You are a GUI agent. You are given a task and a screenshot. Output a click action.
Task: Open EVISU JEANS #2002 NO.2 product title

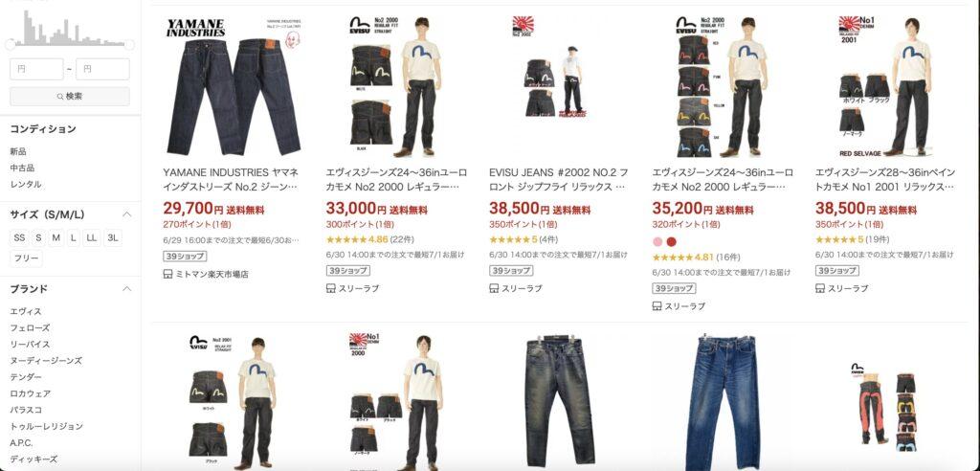point(559,180)
